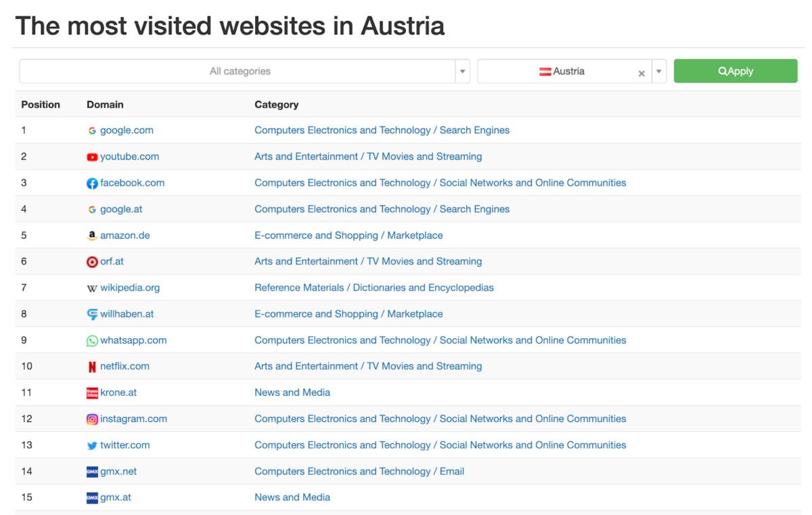Open the youtube.com domain link

[129, 156]
